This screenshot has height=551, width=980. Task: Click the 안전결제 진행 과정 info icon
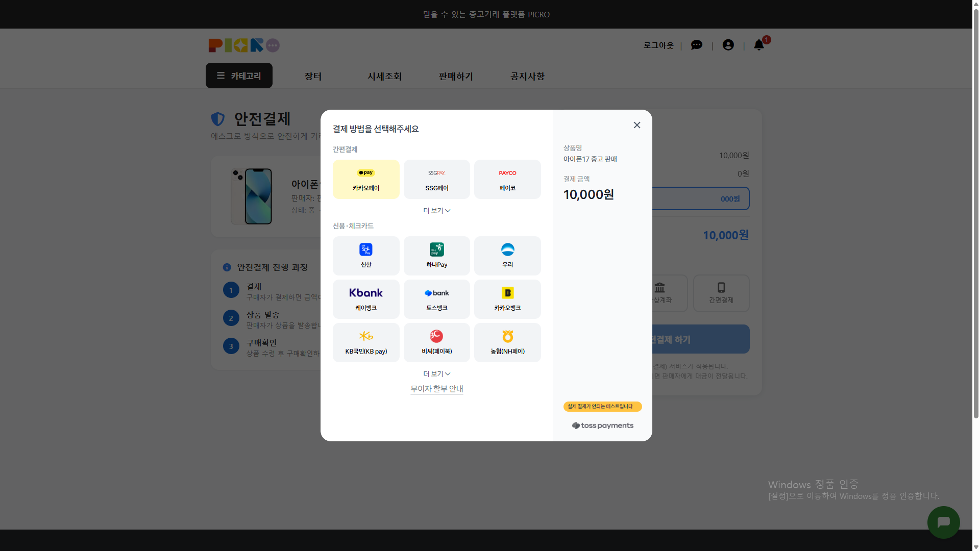227,267
